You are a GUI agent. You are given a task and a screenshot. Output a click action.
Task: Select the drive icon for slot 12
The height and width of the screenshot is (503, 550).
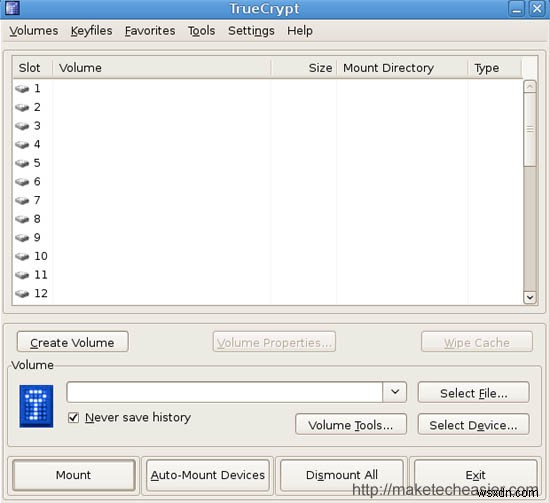coord(22,294)
